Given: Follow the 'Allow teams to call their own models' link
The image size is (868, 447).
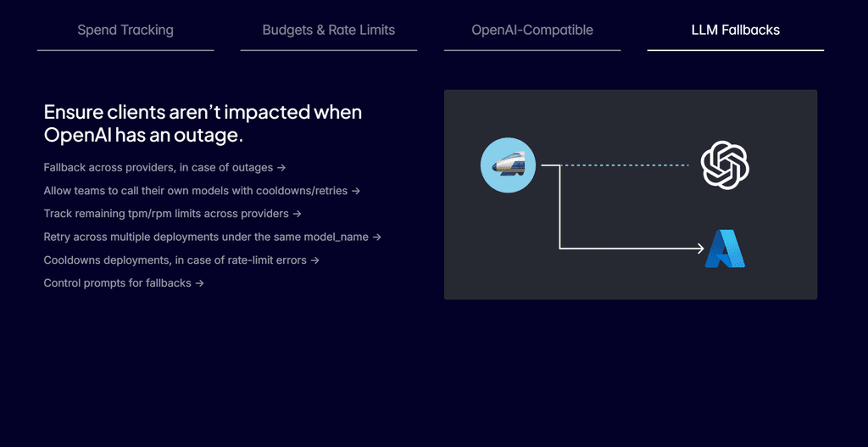Looking at the screenshot, I should point(196,191).
